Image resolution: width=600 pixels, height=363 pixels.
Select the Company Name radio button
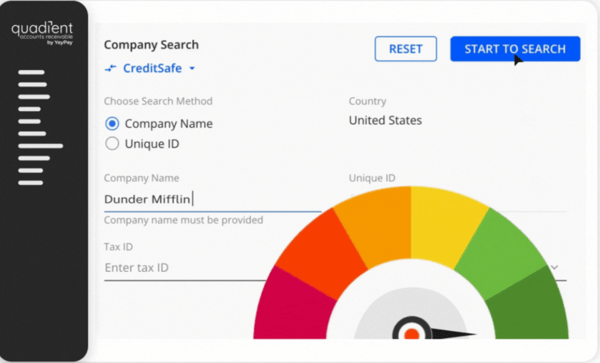coord(112,124)
